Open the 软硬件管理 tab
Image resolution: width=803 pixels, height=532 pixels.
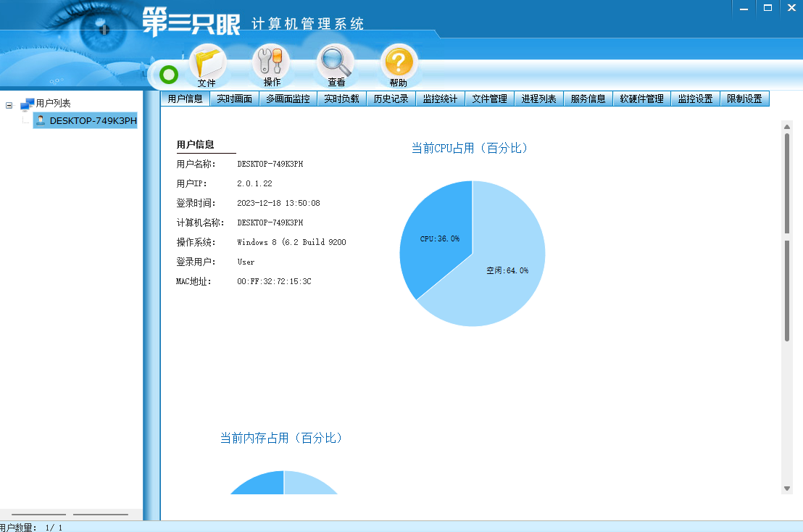point(641,98)
